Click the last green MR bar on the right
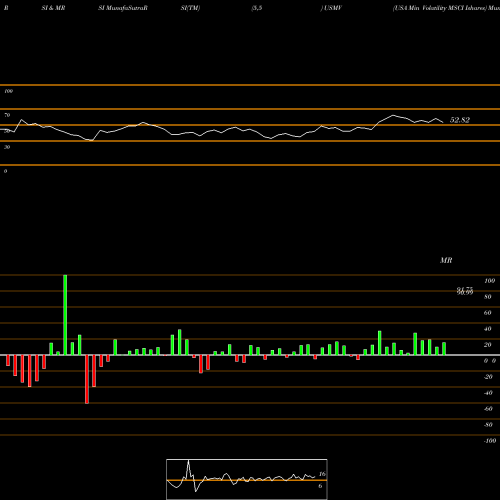Image resolution: width=500 pixels, height=500 pixels. (444, 349)
